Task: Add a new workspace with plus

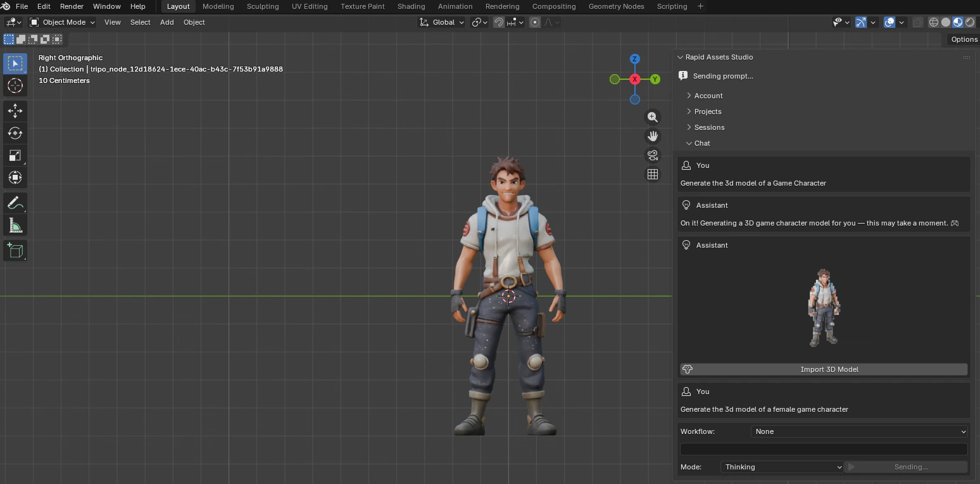Action: tap(700, 6)
